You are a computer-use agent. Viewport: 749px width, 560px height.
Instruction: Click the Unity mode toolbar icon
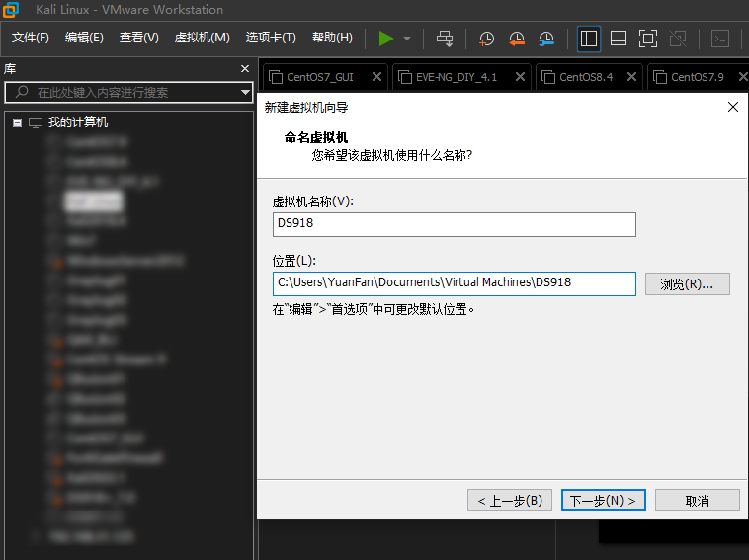[x=678, y=39]
